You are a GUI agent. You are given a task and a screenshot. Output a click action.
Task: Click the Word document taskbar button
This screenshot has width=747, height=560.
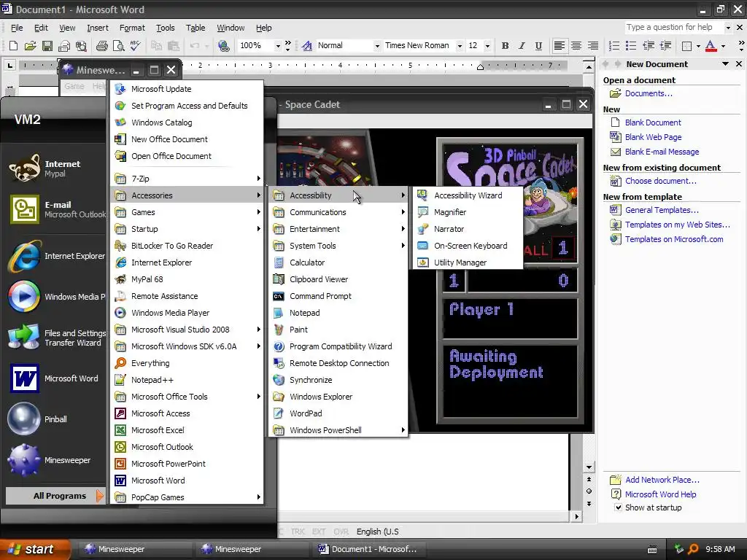368,549
